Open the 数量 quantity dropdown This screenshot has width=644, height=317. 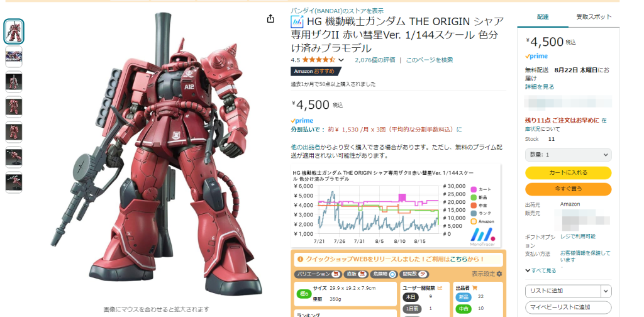point(568,155)
